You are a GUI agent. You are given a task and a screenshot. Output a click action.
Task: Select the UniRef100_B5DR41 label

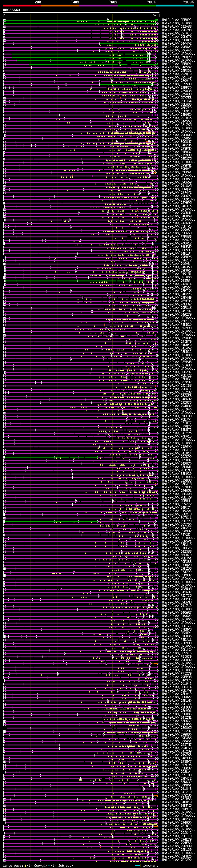click(x=177, y=172)
